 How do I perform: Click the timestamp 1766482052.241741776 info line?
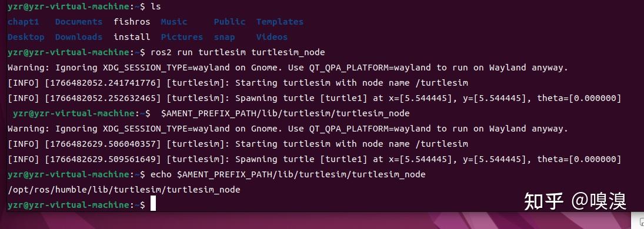coord(238,83)
